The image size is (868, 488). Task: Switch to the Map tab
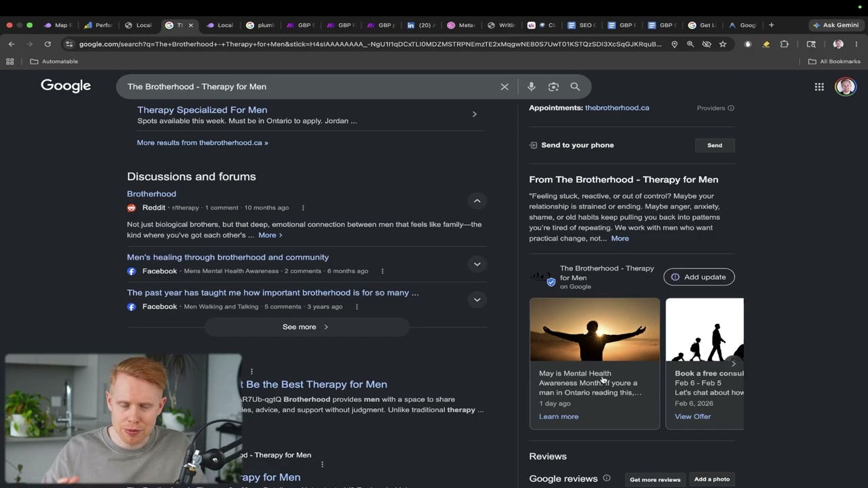tap(58, 25)
